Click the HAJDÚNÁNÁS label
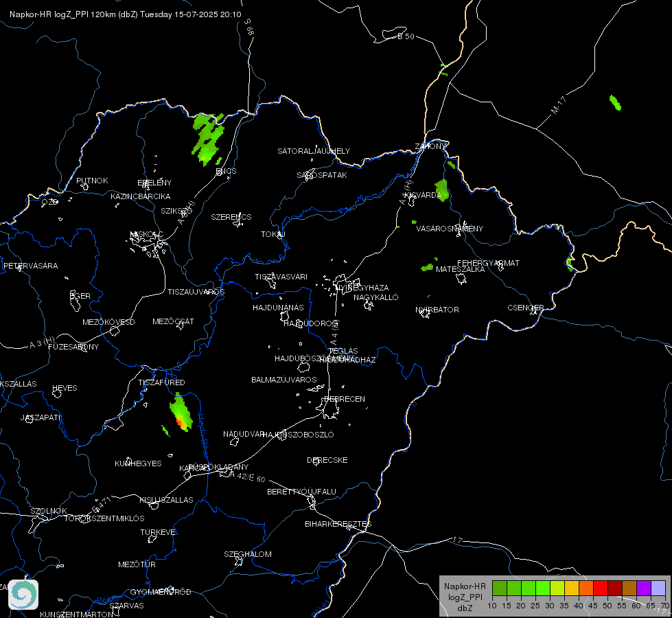This screenshot has width=672, height=618. (x=278, y=308)
